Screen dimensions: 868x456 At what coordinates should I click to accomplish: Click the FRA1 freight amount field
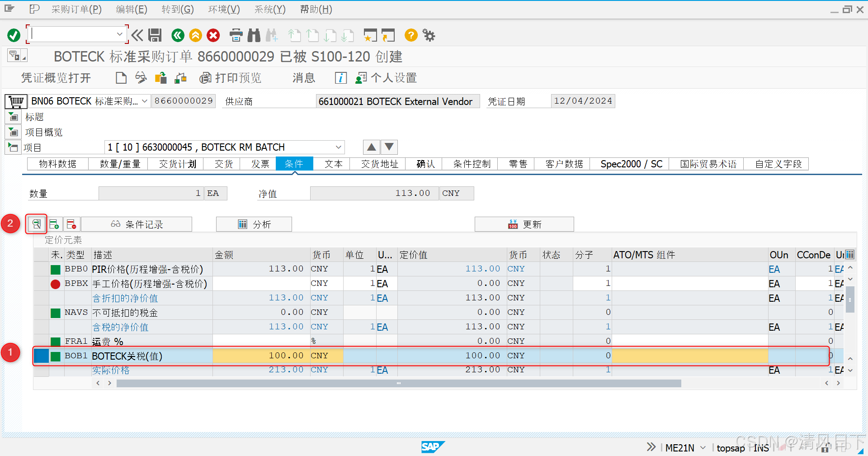click(261, 341)
